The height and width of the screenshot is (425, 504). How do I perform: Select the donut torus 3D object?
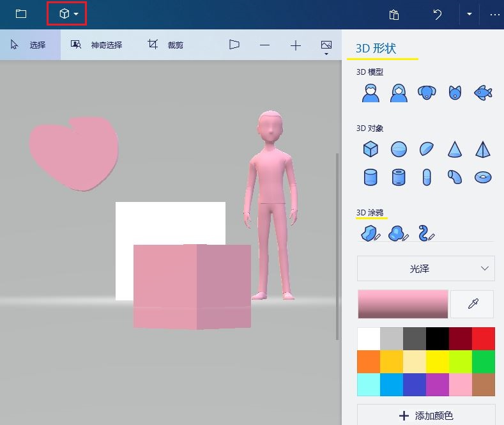[483, 177]
